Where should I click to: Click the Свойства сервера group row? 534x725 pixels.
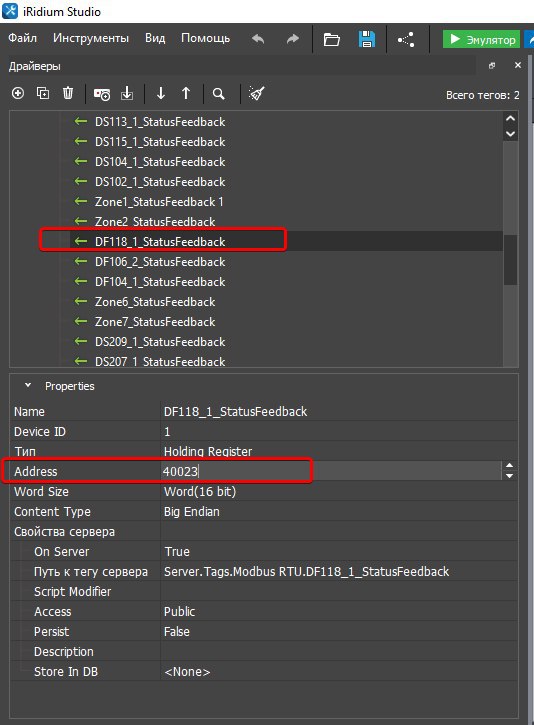click(x=264, y=532)
